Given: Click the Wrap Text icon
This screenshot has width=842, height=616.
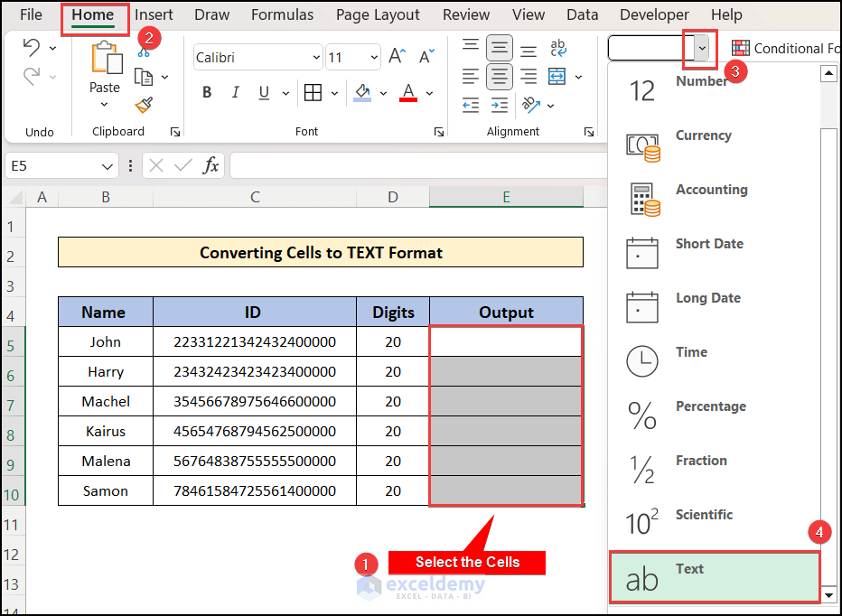Looking at the screenshot, I should [558, 49].
